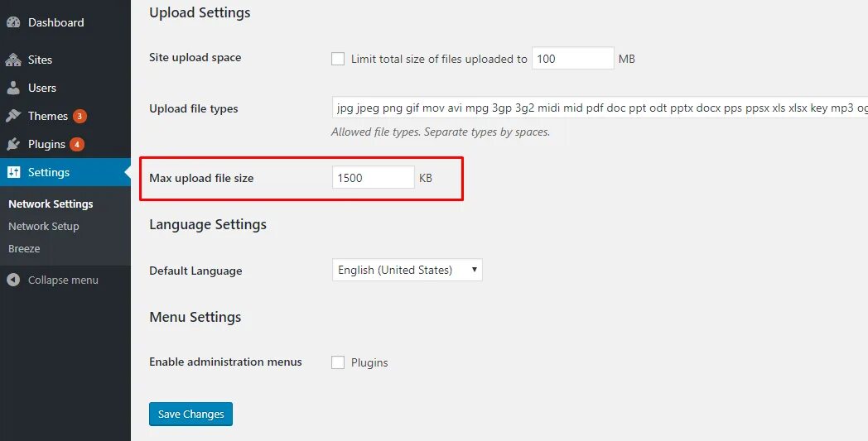
Task: Click the Settings sliders icon
Action: (x=13, y=172)
